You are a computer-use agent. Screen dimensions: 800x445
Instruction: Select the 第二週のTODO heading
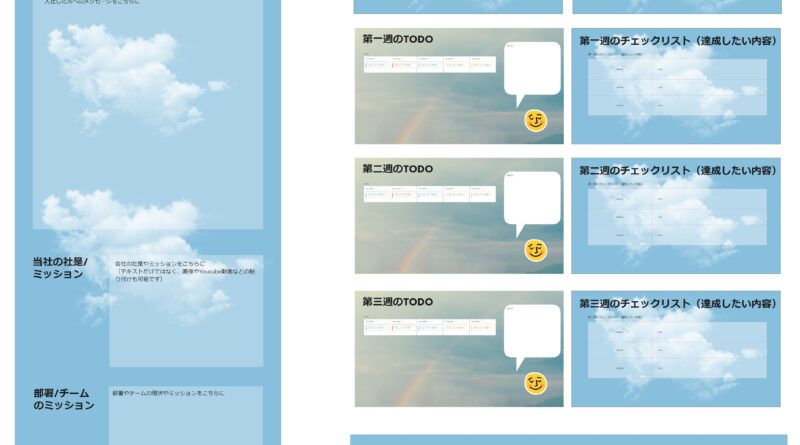pos(397,169)
